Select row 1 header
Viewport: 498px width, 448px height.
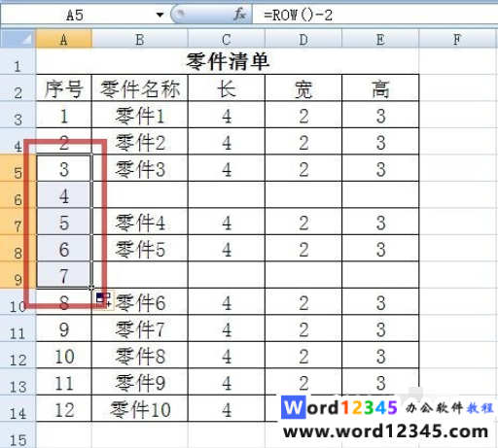(18, 61)
